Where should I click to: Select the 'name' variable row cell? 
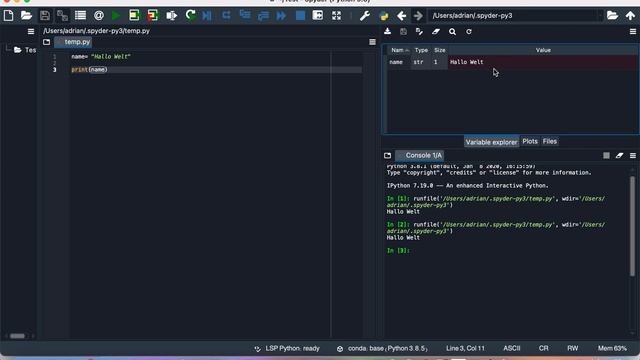pos(399,62)
